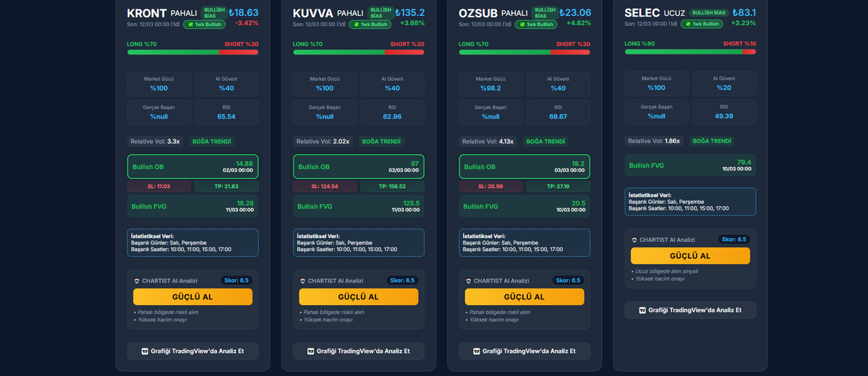This screenshot has height=376, width=868.
Task: Open KRONT chart via Grafiği TradingView'da Analiz Et
Action: click(x=192, y=351)
